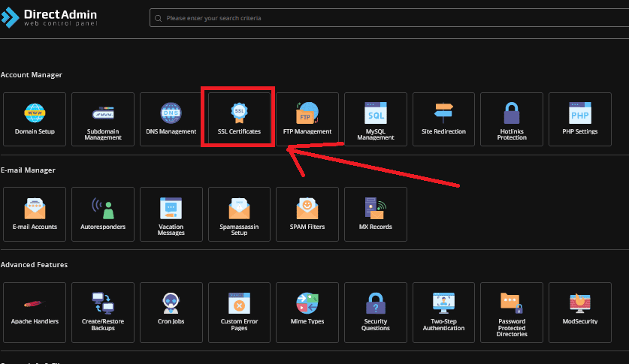Open ModSecurity tile
Viewport: 629px width, 364px height.
(x=580, y=312)
